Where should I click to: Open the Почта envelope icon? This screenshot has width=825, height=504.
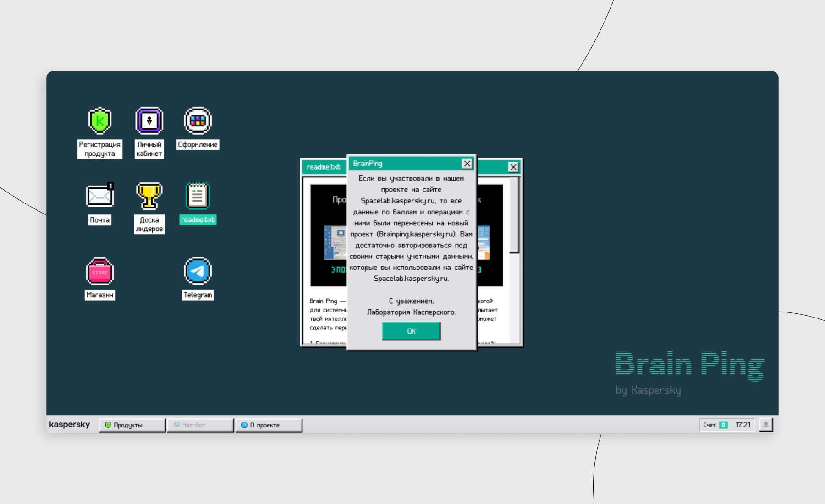(100, 196)
